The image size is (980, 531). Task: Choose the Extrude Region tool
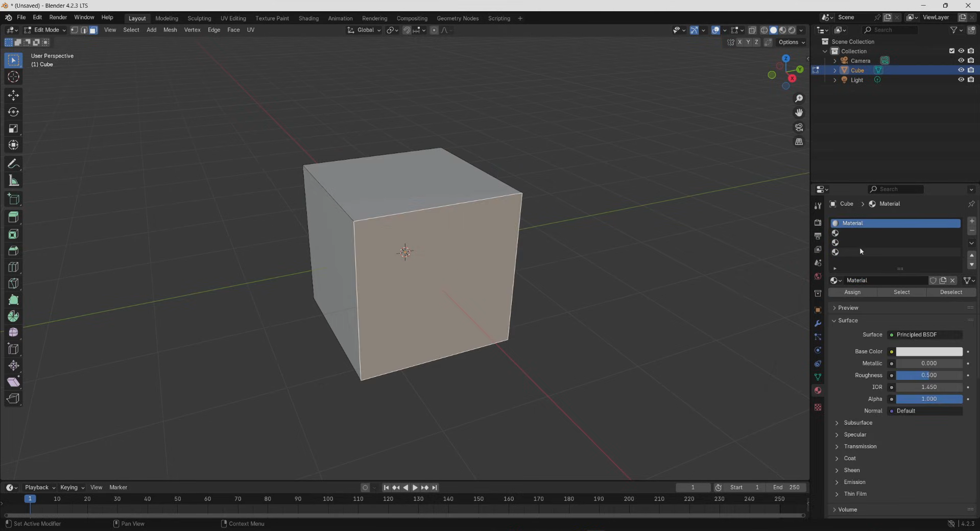point(13,217)
